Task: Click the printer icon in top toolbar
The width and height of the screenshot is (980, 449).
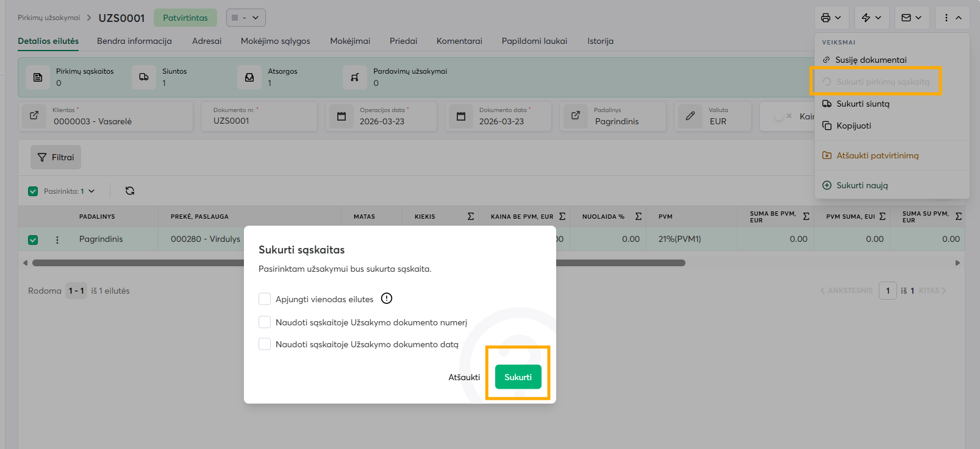Action: pos(826,18)
